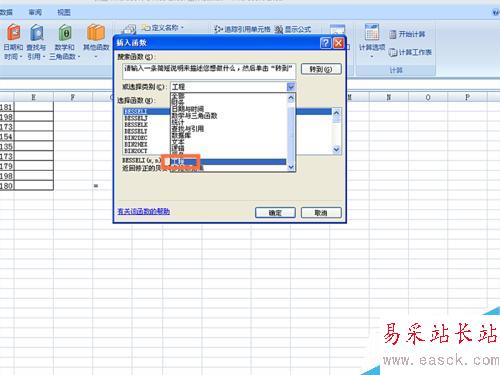Select 数据库 category in dropdown list
The height and width of the screenshot is (375, 500).
(181, 135)
